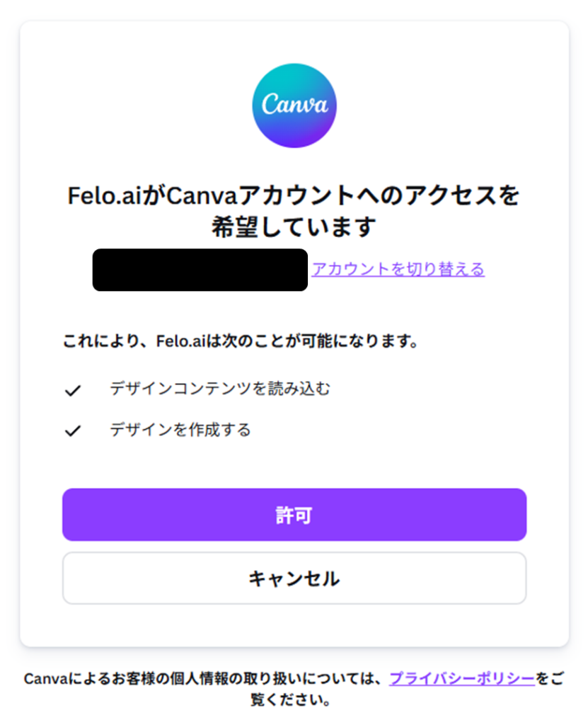Click the checkmark beside design creation permission

pos(73,429)
